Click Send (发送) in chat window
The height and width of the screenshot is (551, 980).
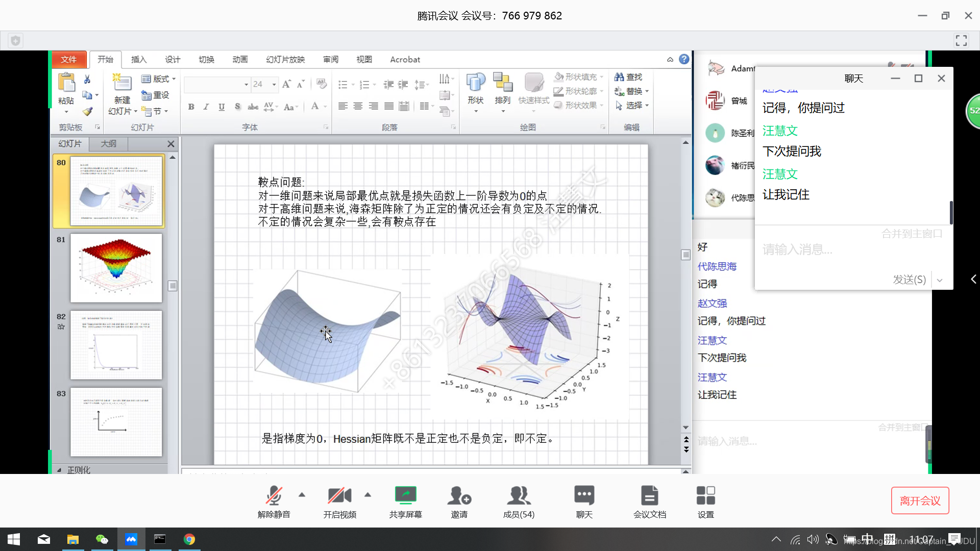click(x=909, y=280)
